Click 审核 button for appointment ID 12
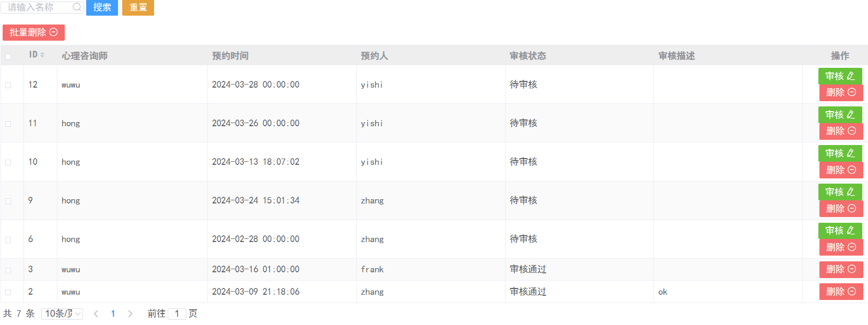Image resolution: width=868 pixels, height=325 pixels. tap(840, 76)
